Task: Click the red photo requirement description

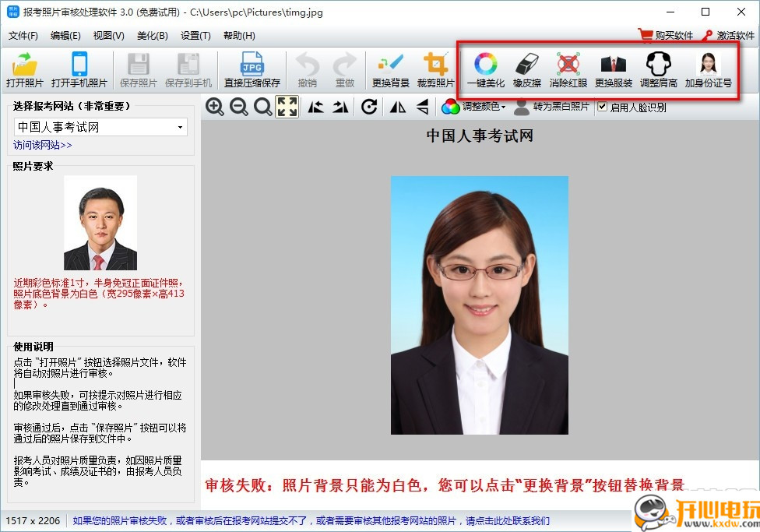Action: coord(99,294)
